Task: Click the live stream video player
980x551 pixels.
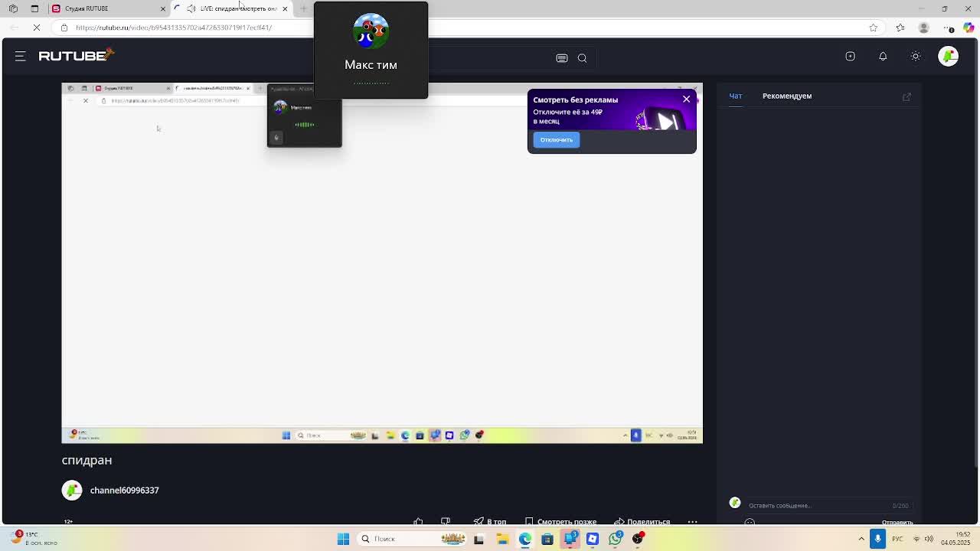Action: (382, 262)
